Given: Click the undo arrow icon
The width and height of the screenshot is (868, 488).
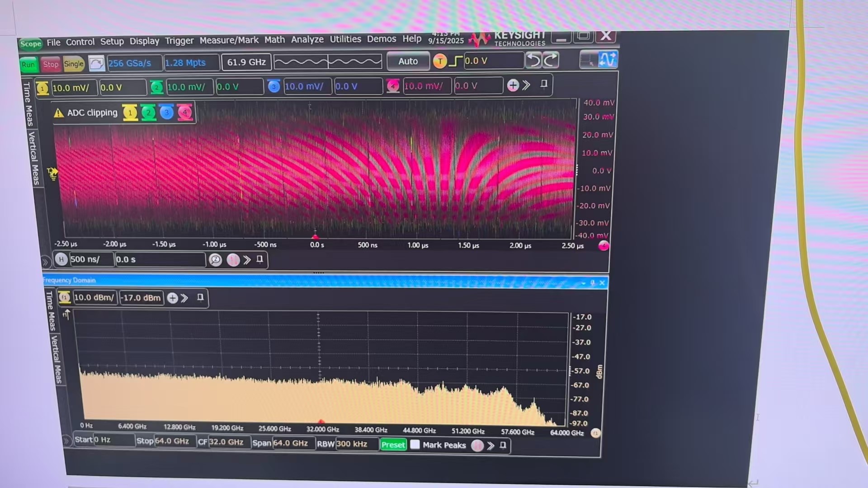Looking at the screenshot, I should 534,60.
